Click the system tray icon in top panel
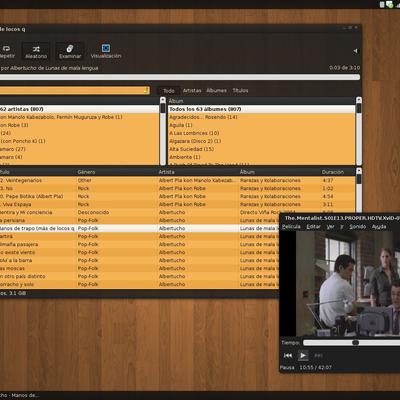 tap(389, 4)
